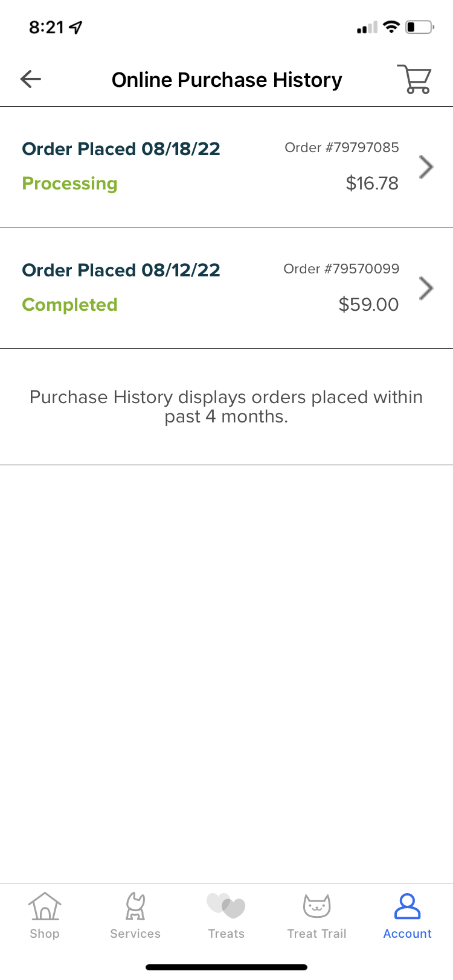The width and height of the screenshot is (453, 980).
Task: Tap the Completed order status
Action: point(69,305)
